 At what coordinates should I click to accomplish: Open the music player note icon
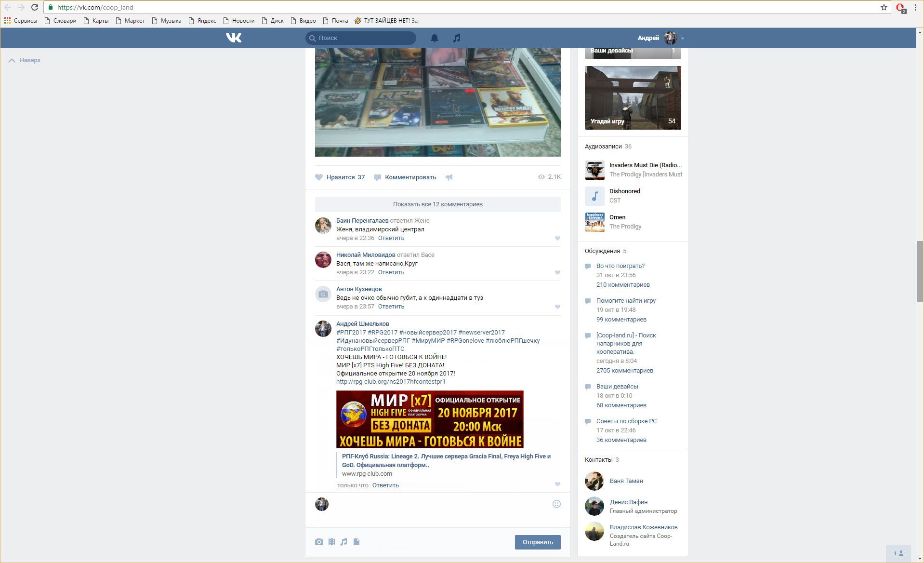(456, 38)
